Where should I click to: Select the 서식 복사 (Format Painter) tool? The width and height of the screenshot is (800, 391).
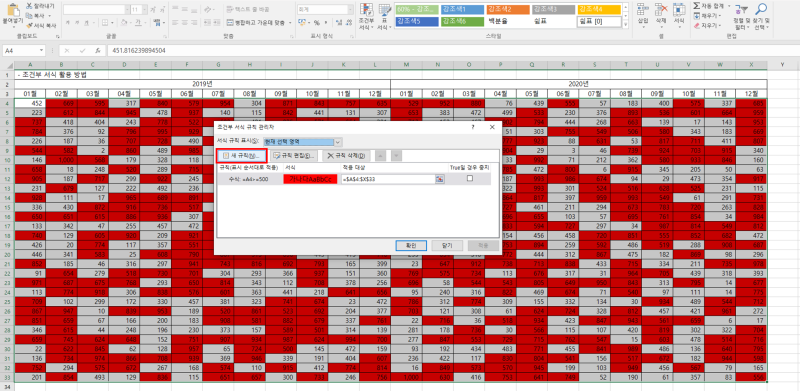tap(42, 25)
